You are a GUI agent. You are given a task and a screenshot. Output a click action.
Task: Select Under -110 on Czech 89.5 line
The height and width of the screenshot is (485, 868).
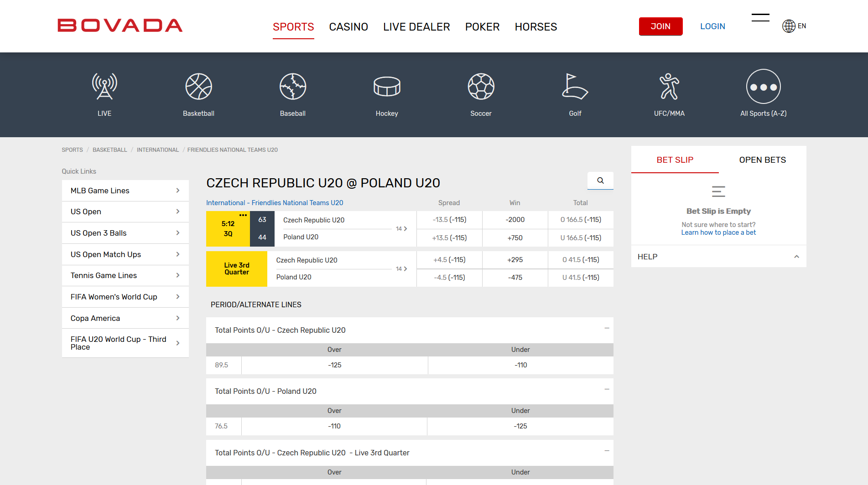(521, 365)
